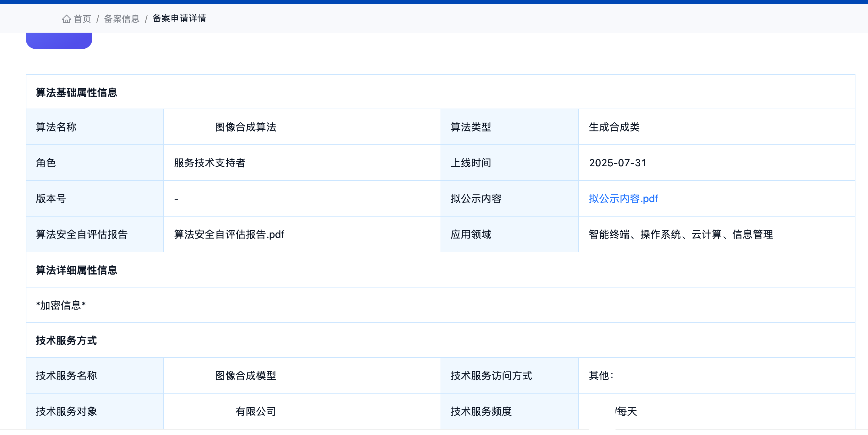Viewport: 868px width, 435px height.
Task: Click the /每天 frequency value
Action: click(626, 411)
